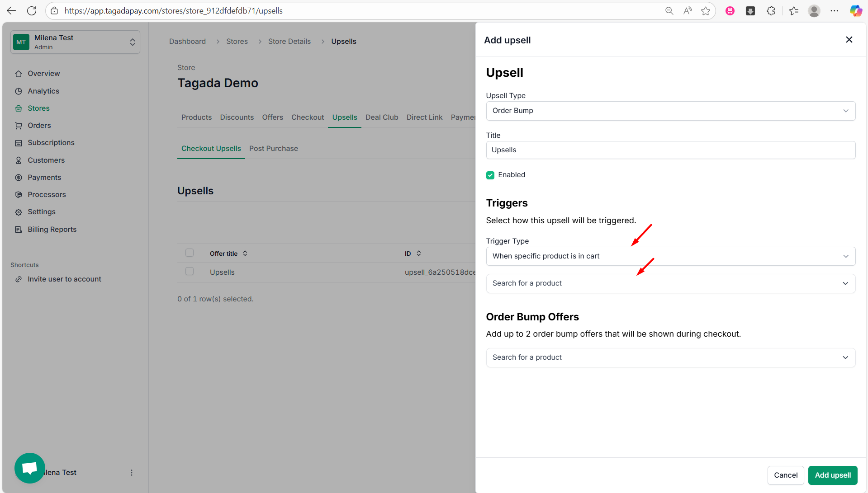Viewport: 868px width, 493px height.
Task: Click the Billing Reports icon
Action: (19, 230)
